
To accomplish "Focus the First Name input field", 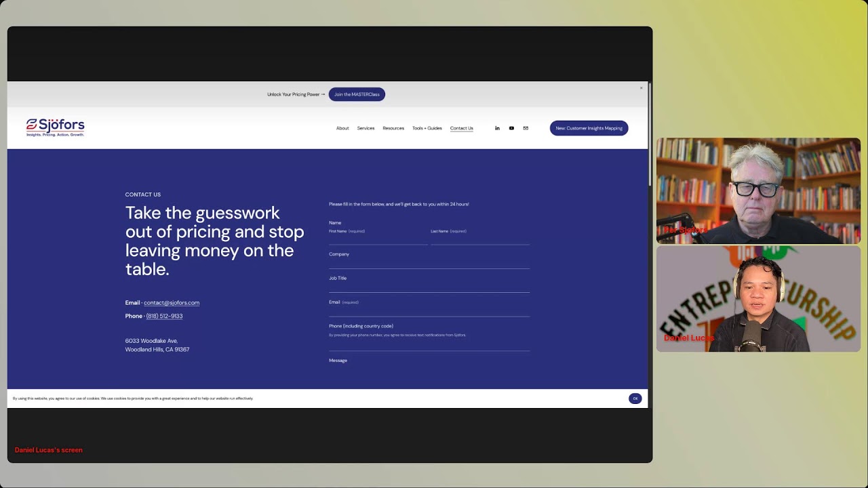I will pyautogui.click(x=378, y=239).
